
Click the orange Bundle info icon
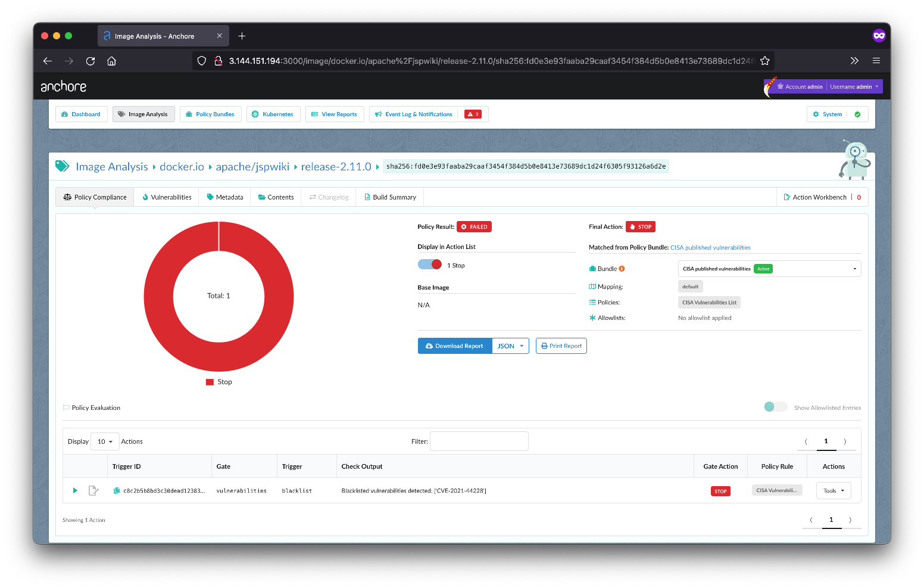click(x=622, y=269)
